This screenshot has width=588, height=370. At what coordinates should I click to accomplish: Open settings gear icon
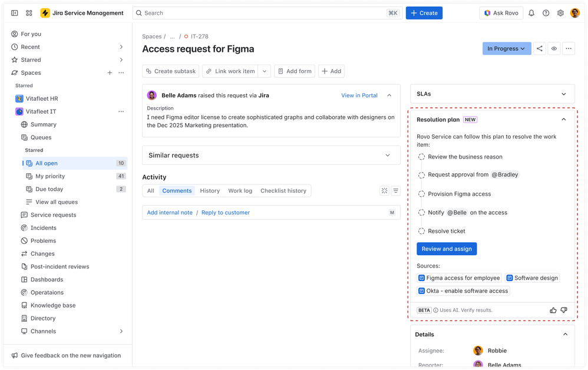tap(560, 13)
